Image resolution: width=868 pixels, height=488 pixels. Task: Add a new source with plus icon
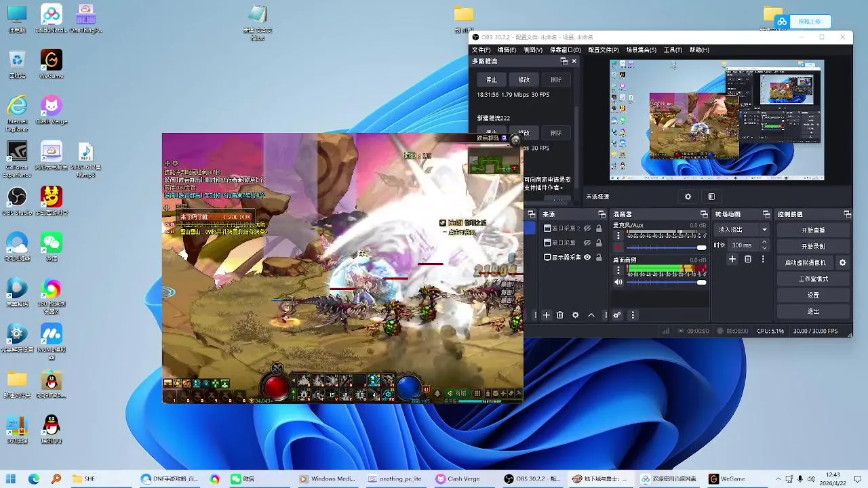(547, 315)
